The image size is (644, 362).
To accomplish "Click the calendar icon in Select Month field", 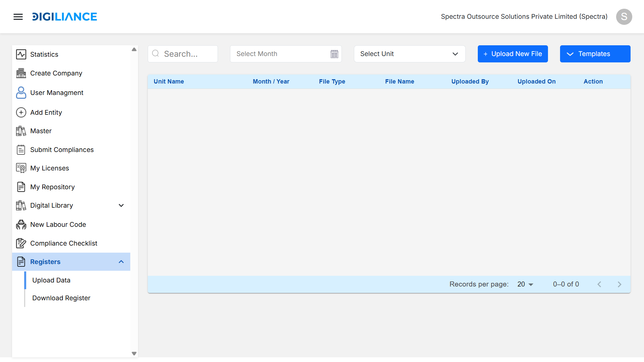I will pyautogui.click(x=334, y=54).
